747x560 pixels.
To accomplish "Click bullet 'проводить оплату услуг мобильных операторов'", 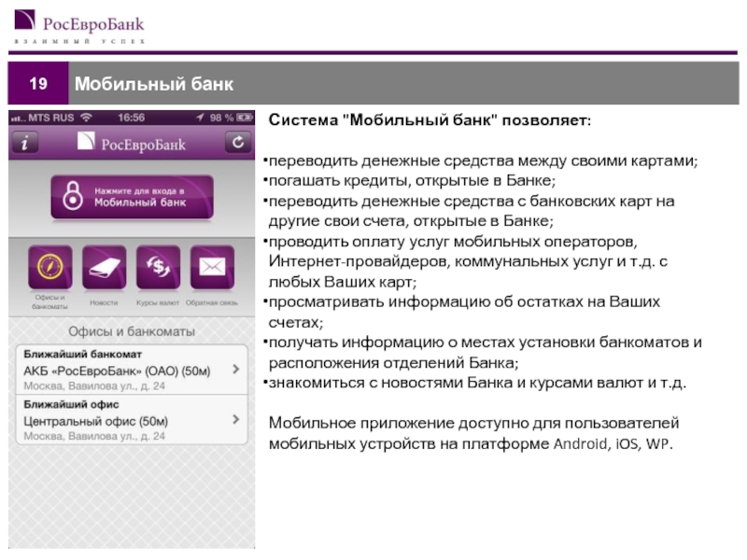I will [452, 242].
